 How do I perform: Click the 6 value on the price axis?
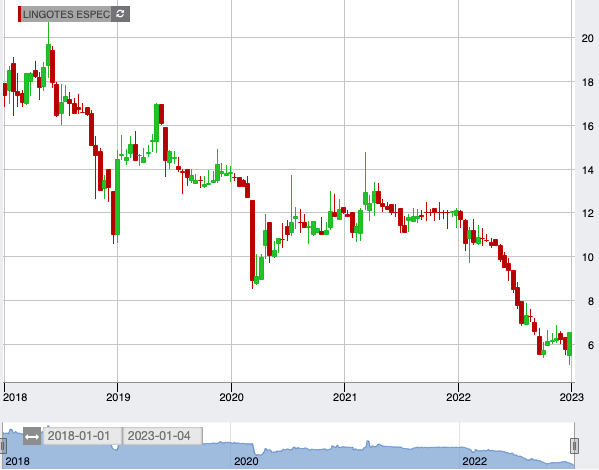pos(591,345)
